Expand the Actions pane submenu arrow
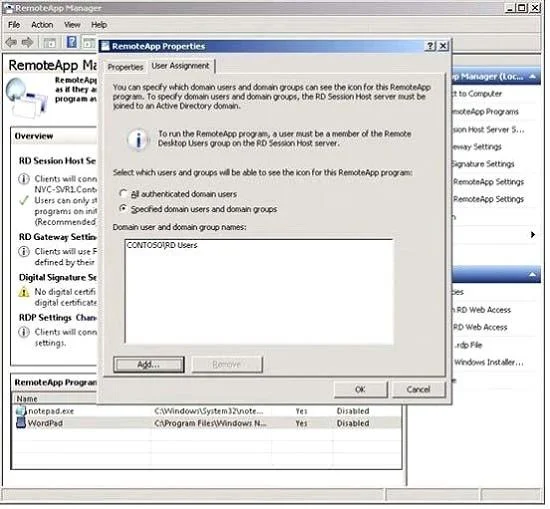Viewport: 550px width, 509px height. pyautogui.click(x=532, y=235)
